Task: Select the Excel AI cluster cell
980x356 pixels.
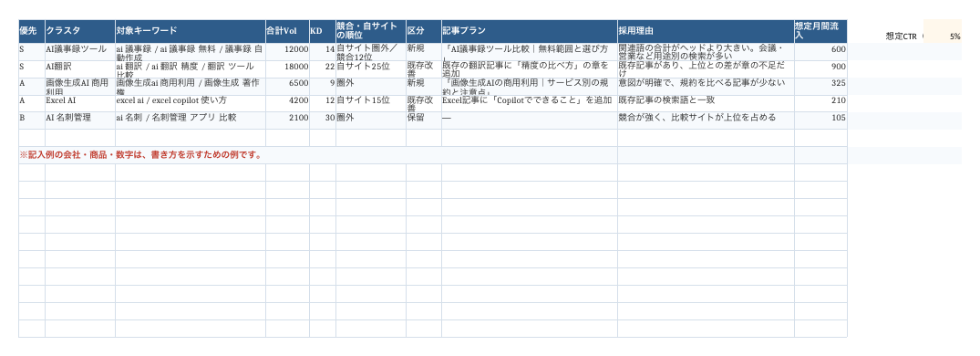Action: pyautogui.click(x=80, y=104)
